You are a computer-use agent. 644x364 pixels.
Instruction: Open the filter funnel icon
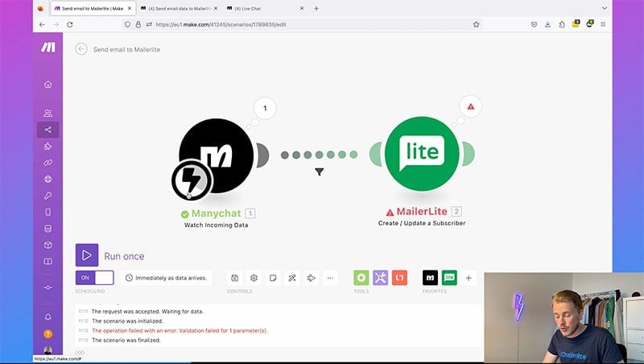[x=319, y=172]
